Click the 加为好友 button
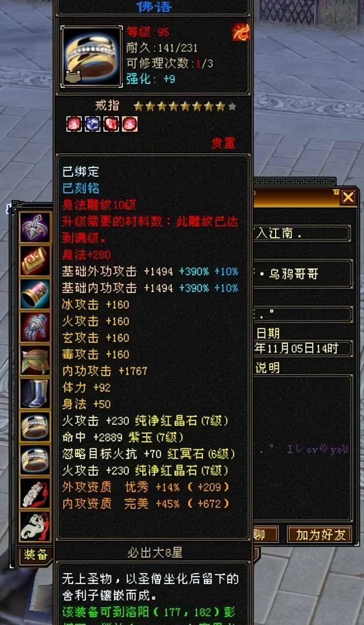364x625 pixels. (x=320, y=535)
